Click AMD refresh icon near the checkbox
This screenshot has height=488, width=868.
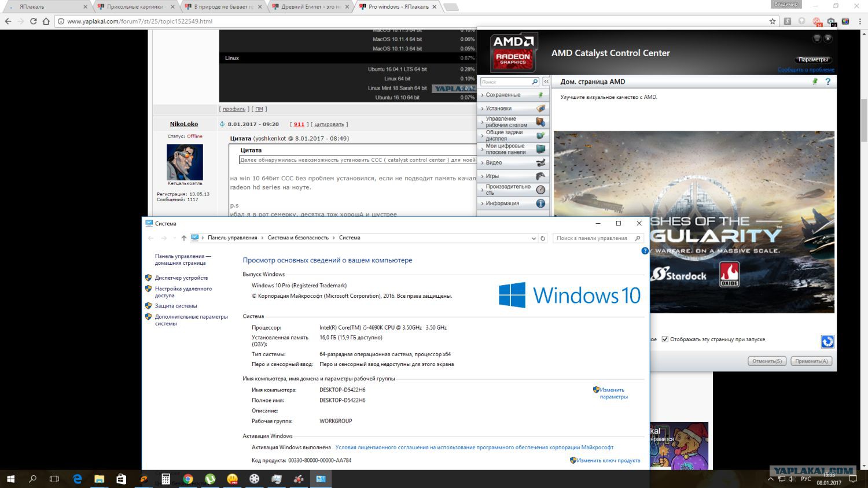[827, 342]
